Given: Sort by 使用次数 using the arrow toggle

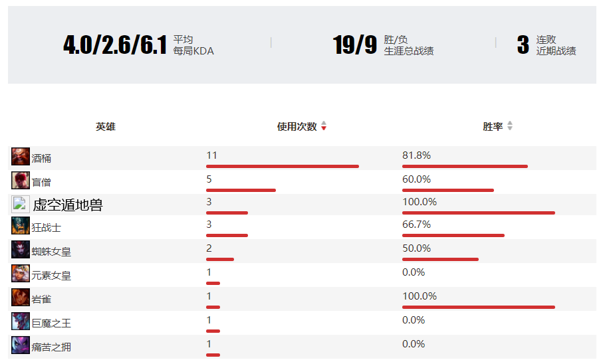Looking at the screenshot, I should (x=324, y=126).
